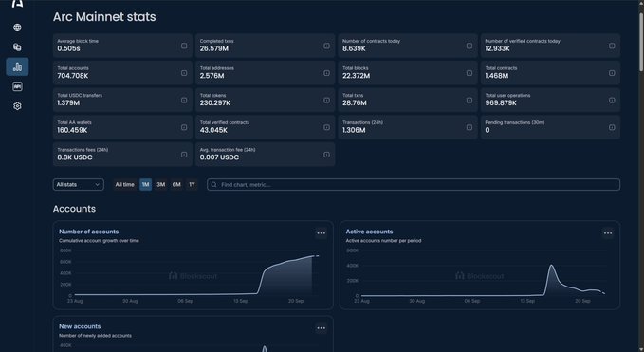
Task: Show info for Total verified contracts
Action: tap(326, 127)
